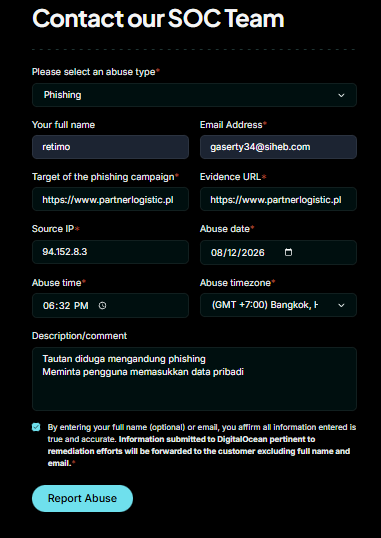381x538 pixels.
Task: Click the 'Target of the phishing campaign' label
Action: coord(105,177)
